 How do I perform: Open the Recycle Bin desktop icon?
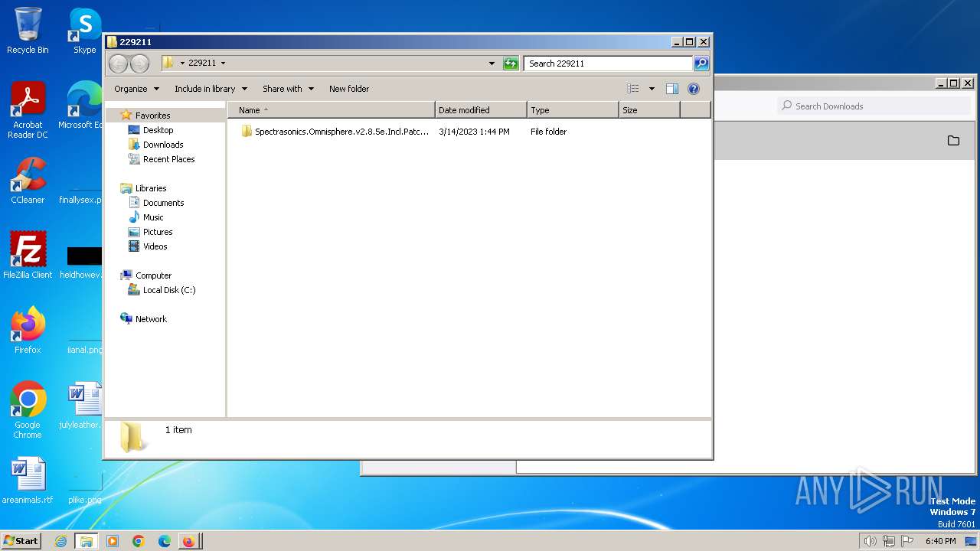click(28, 31)
